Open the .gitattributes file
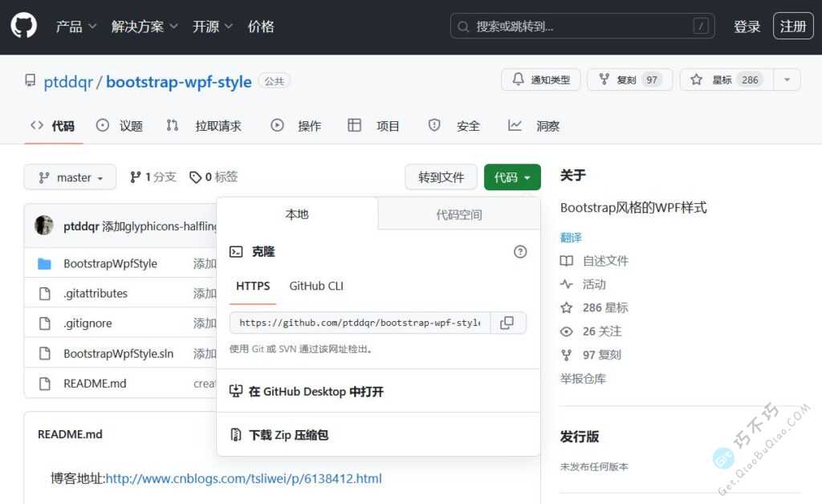822x504 pixels. (x=96, y=294)
